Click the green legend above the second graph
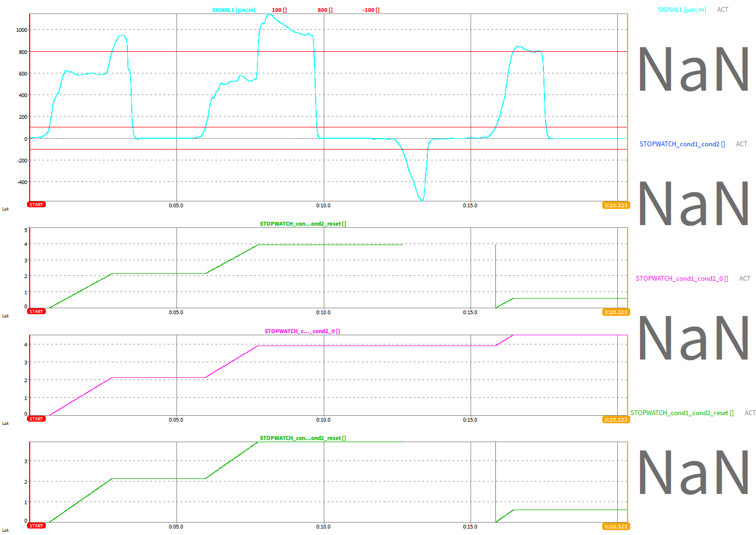 point(303,224)
